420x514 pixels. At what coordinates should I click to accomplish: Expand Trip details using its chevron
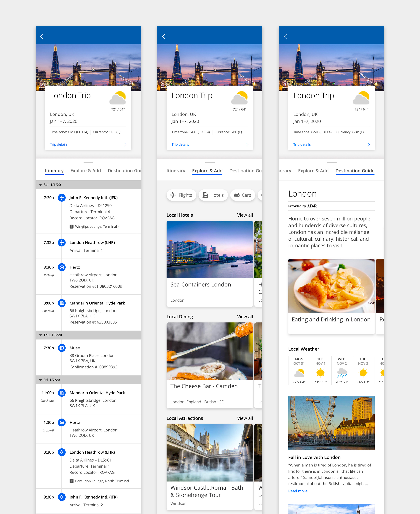[x=125, y=144]
